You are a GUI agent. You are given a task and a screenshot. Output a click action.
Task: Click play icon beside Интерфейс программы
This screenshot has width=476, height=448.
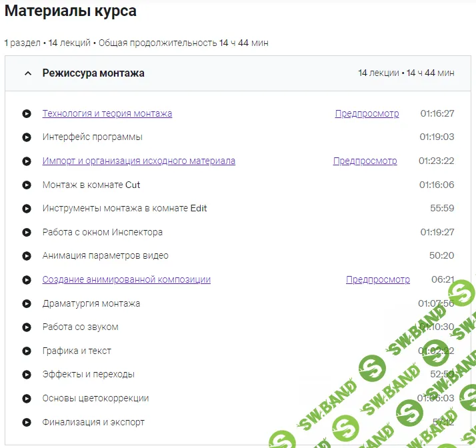(x=27, y=137)
